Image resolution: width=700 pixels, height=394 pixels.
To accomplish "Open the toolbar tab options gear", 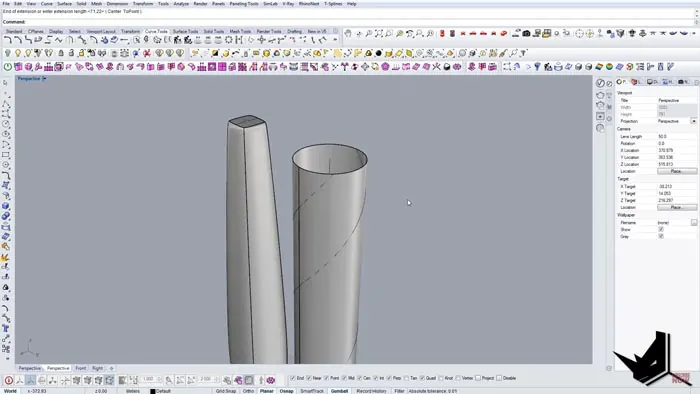I will coord(335,31).
